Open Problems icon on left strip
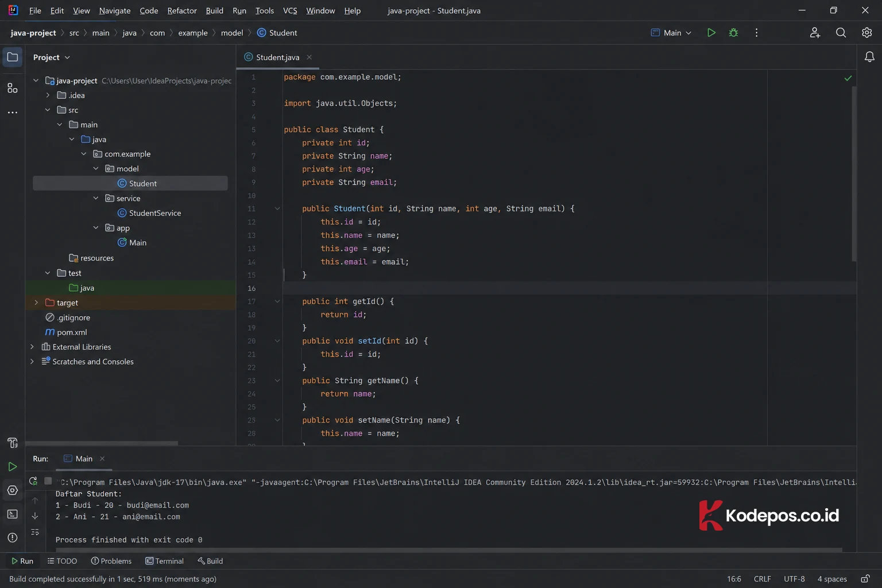 13,537
